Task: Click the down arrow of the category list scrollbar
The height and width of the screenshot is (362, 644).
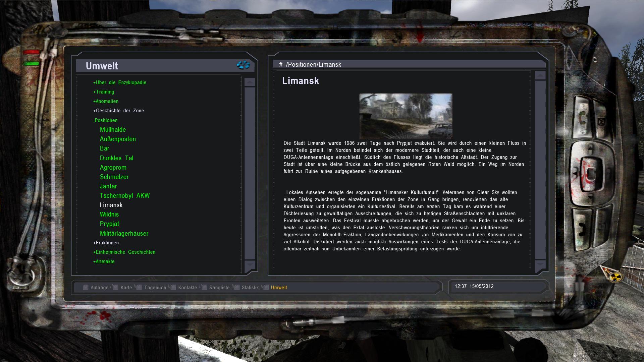Action: click(250, 264)
